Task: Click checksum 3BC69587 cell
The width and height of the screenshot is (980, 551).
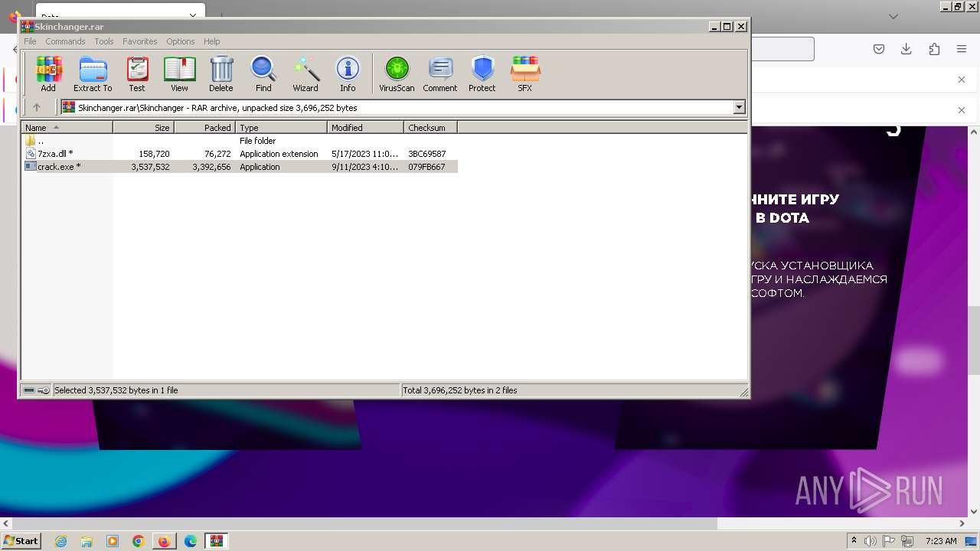Action: coord(427,154)
